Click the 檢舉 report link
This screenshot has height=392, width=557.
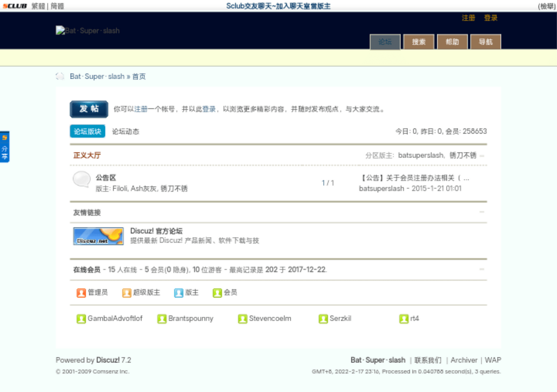(546, 6)
